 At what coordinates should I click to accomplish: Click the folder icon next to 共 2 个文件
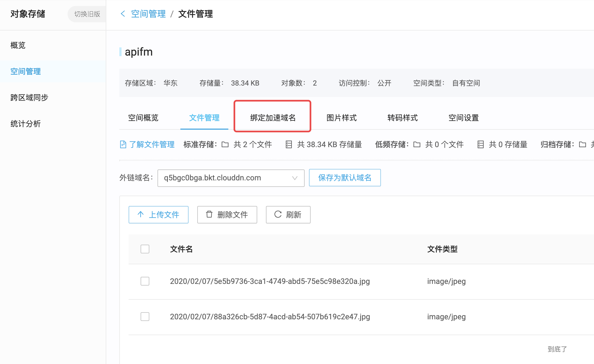coord(225,144)
